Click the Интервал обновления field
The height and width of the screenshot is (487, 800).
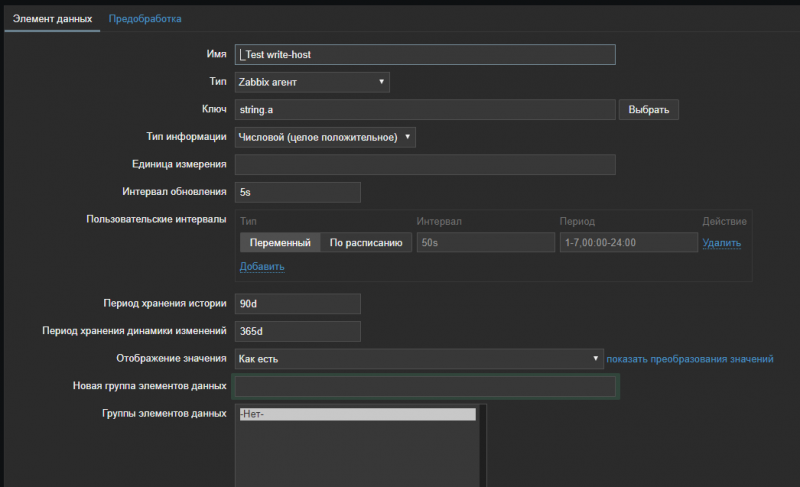pyautogui.click(x=296, y=192)
